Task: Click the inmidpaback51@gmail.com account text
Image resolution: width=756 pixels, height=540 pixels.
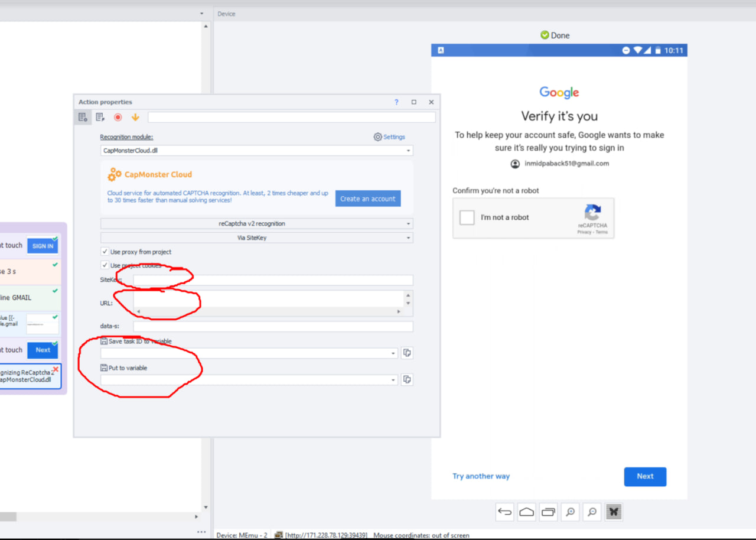Action: pos(566,164)
